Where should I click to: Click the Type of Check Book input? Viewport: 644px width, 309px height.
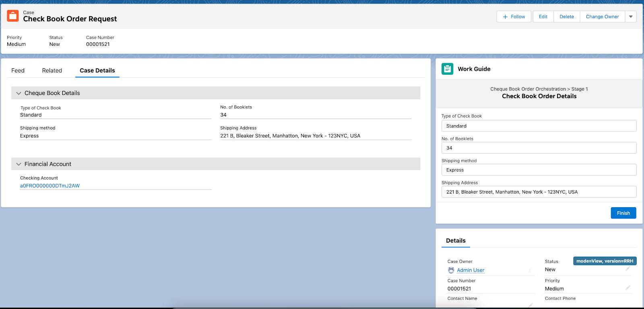(x=539, y=126)
